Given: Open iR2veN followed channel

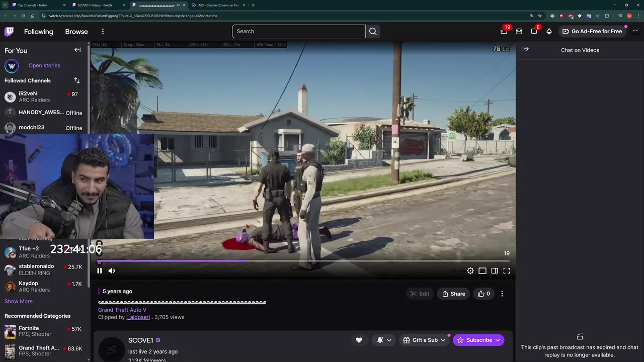Looking at the screenshot, I should (x=44, y=97).
